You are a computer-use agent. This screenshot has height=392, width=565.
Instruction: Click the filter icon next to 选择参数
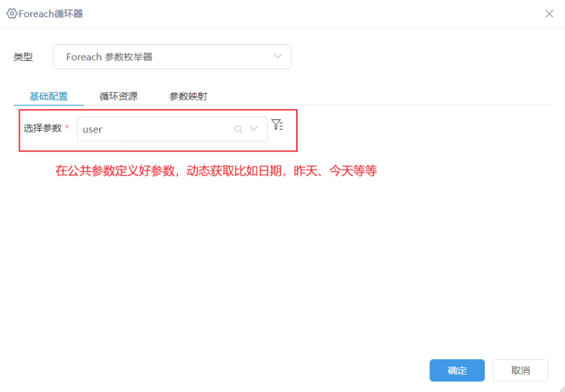[277, 125]
